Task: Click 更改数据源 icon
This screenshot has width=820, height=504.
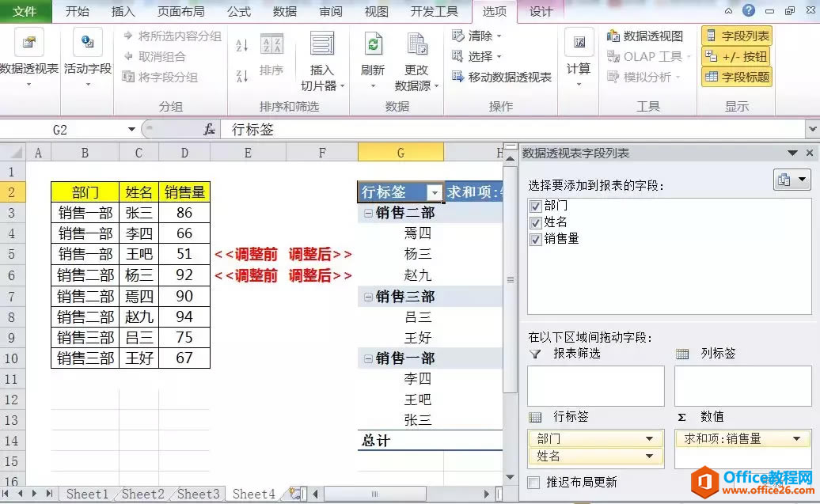Action: click(417, 44)
